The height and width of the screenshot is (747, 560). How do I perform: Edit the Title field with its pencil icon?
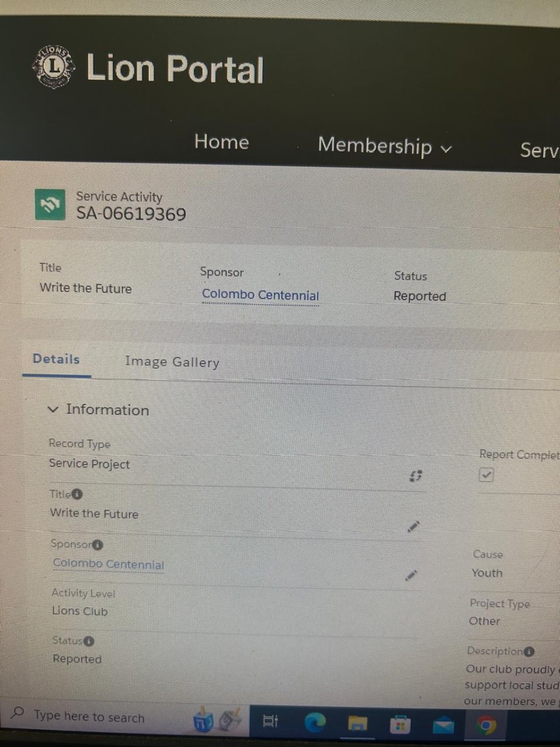tap(413, 526)
